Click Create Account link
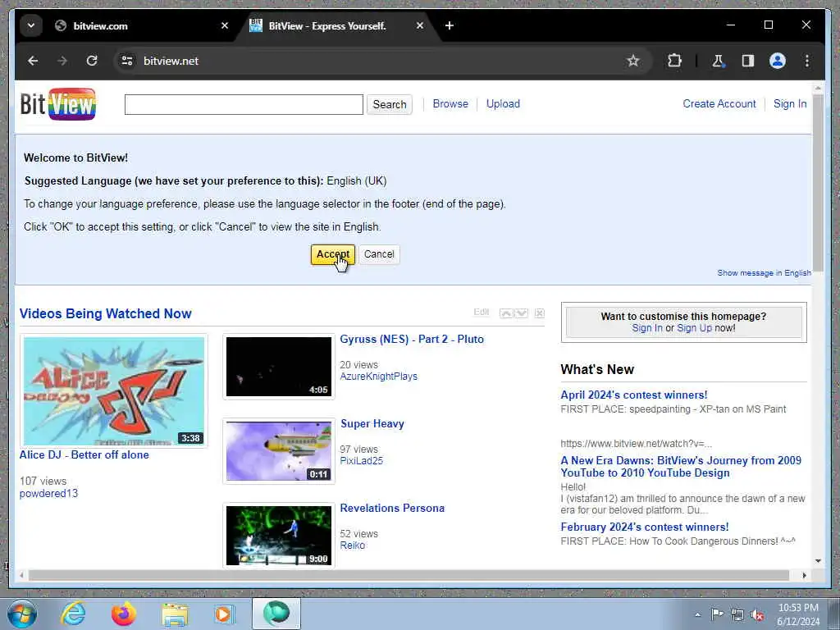This screenshot has height=630, width=840. (x=719, y=104)
